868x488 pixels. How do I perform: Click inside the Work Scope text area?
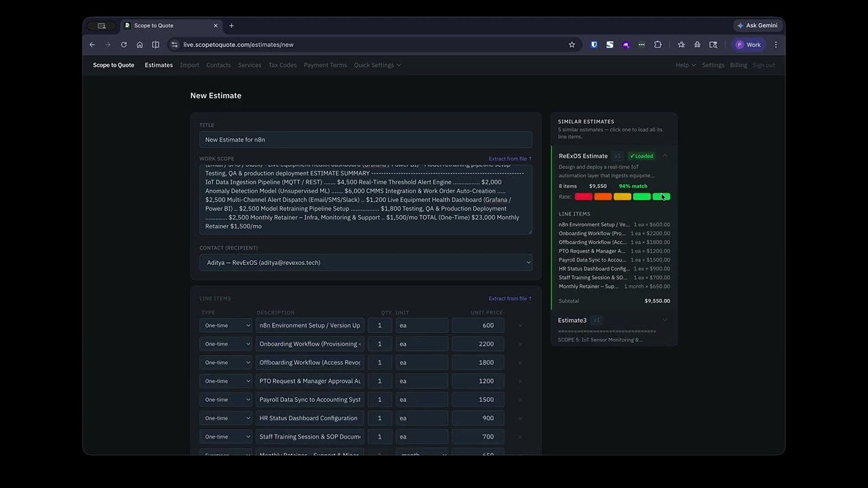click(366, 200)
